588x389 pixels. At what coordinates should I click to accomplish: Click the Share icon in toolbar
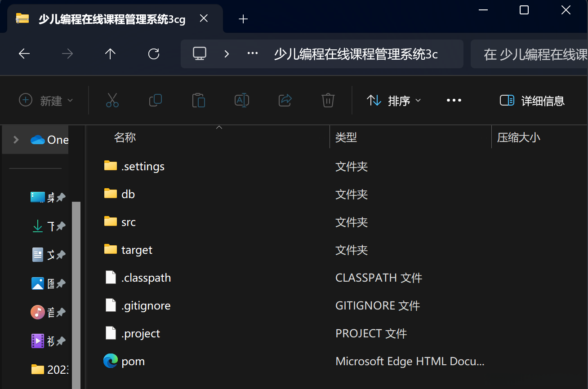[285, 100]
